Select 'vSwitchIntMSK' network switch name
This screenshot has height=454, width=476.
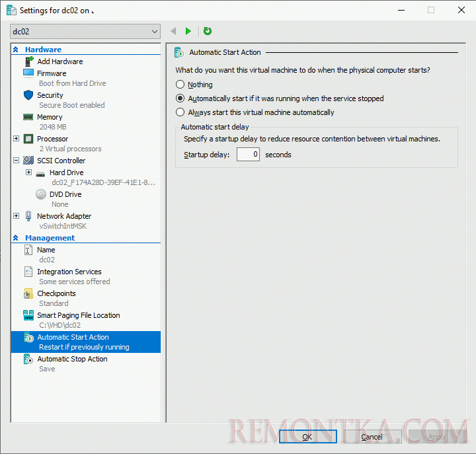63,226
